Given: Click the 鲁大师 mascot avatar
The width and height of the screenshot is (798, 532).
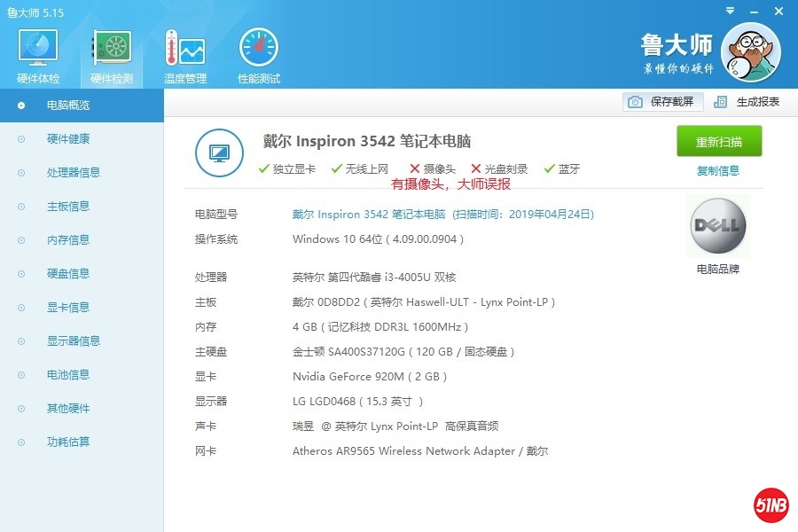Looking at the screenshot, I should tap(750, 52).
